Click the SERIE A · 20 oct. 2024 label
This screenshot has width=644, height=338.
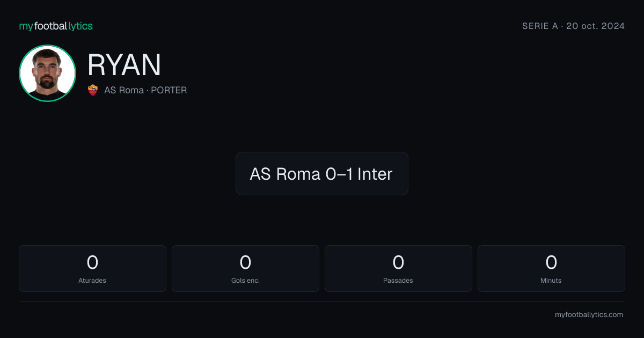coord(573,26)
